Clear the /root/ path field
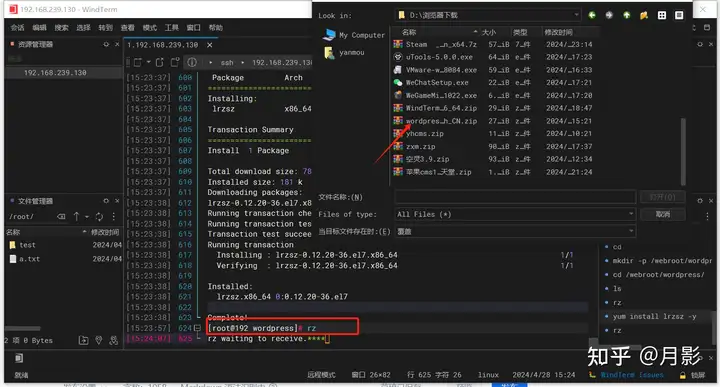Viewport: 720px width, 387px height. [x=61, y=216]
